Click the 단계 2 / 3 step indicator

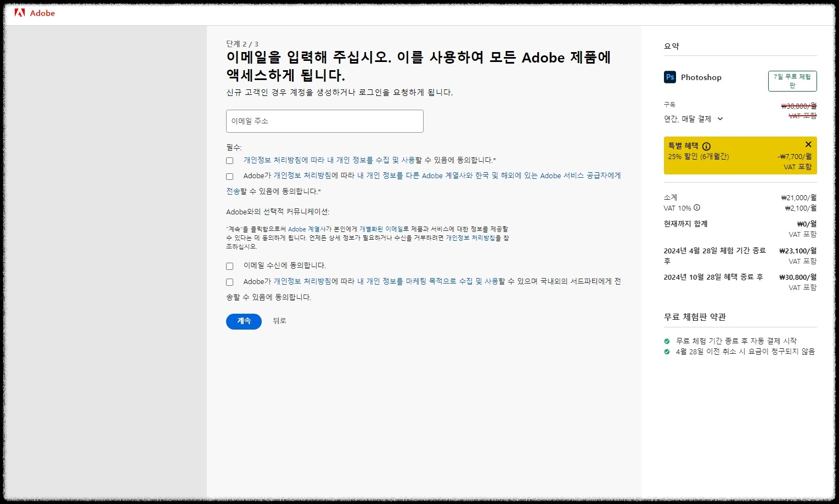pos(242,44)
